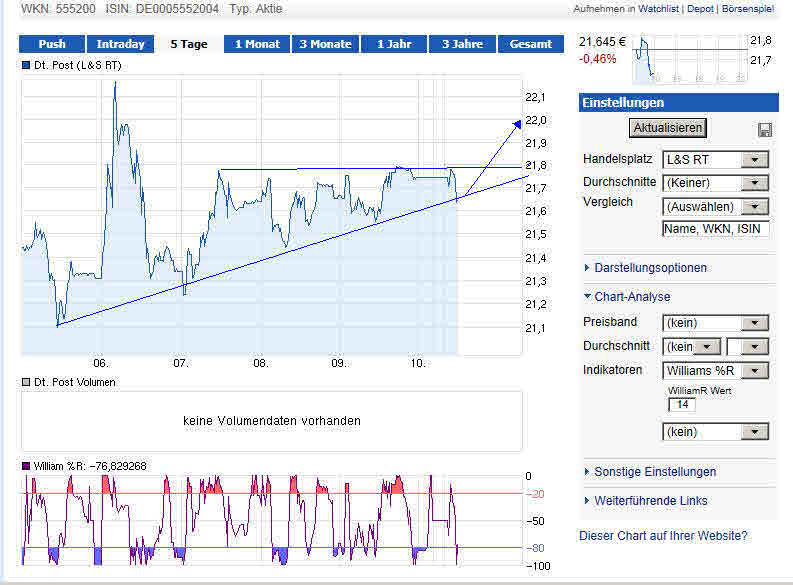The image size is (793, 585).
Task: Click the Depot link
Action: (x=700, y=9)
